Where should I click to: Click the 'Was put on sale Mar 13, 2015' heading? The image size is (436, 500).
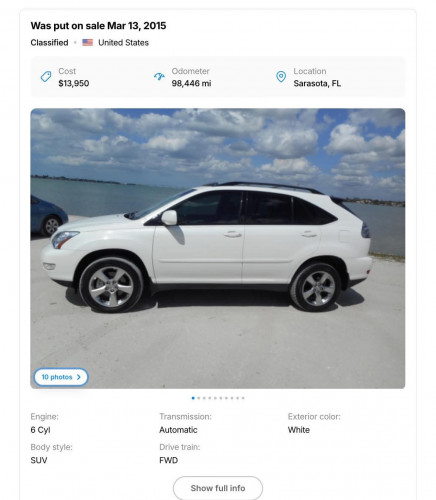(98, 26)
